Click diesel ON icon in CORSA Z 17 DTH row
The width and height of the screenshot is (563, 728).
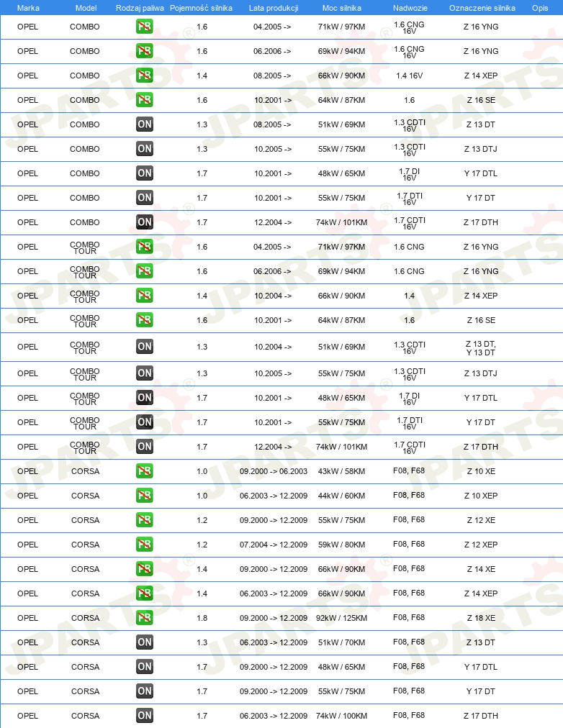pos(145,716)
